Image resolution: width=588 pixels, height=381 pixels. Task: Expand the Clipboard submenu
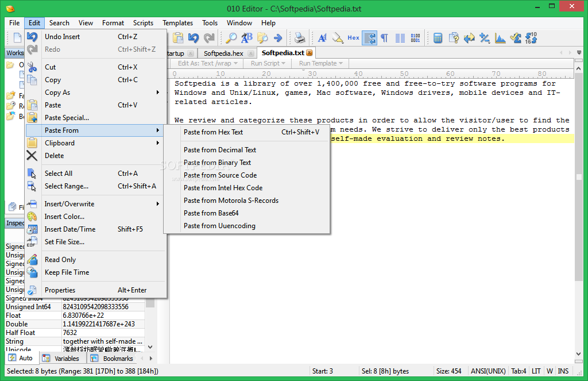pos(96,143)
